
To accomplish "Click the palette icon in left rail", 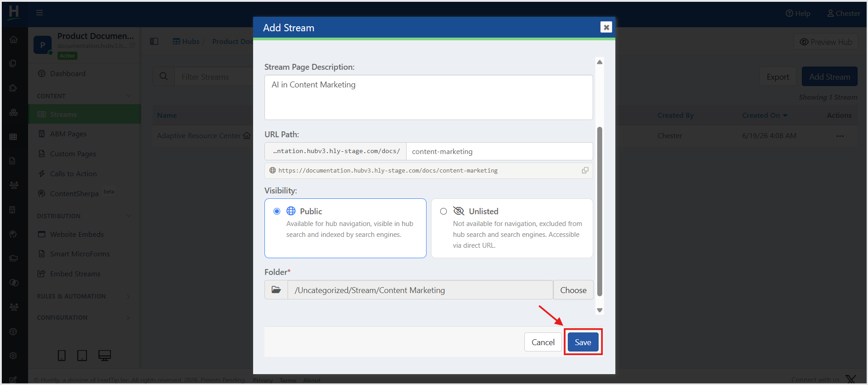I will tap(13, 234).
